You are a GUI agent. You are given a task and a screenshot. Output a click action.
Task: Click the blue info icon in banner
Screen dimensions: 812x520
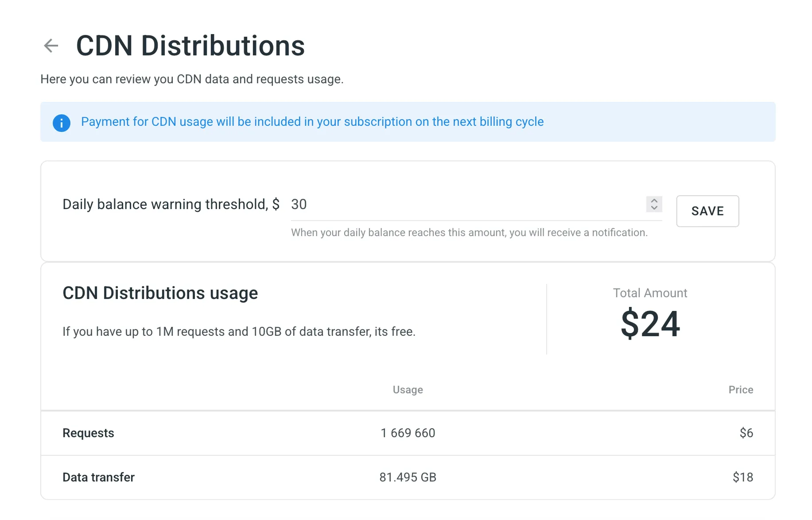tap(62, 123)
